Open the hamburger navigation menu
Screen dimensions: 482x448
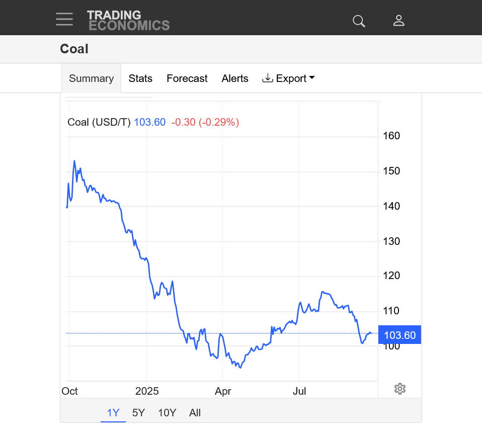(64, 19)
